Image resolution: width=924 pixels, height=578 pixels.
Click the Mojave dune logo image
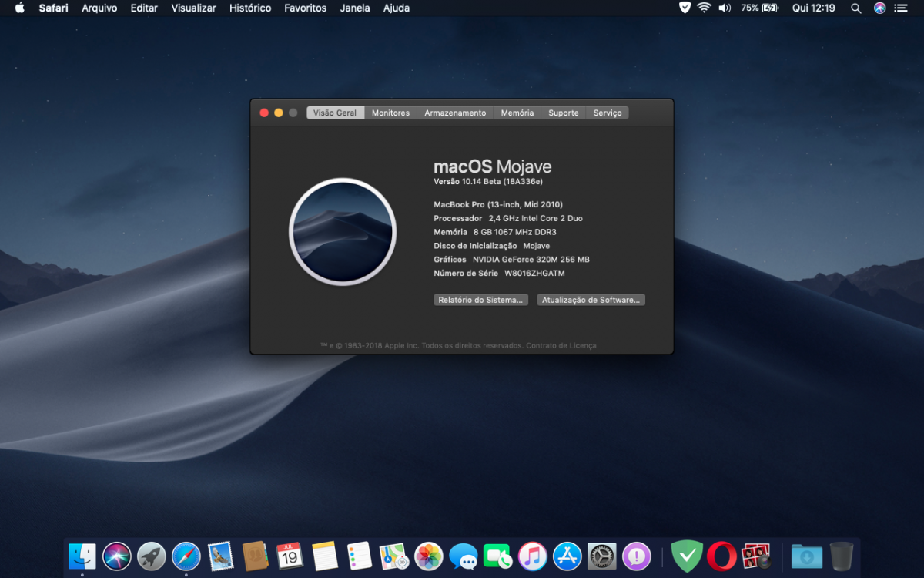pyautogui.click(x=343, y=232)
